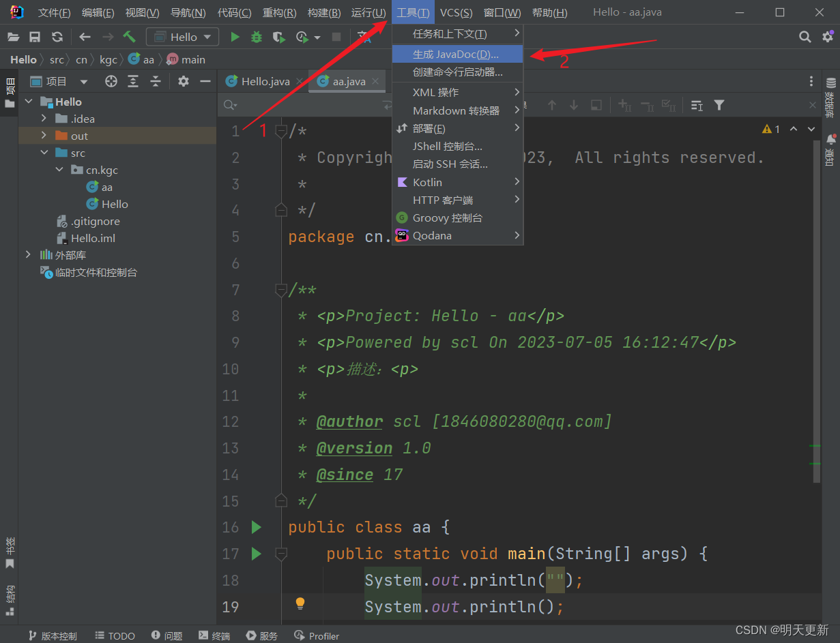Screen dimensions: 840x643
Task: Open the 终端 tool window
Action: 214,635
